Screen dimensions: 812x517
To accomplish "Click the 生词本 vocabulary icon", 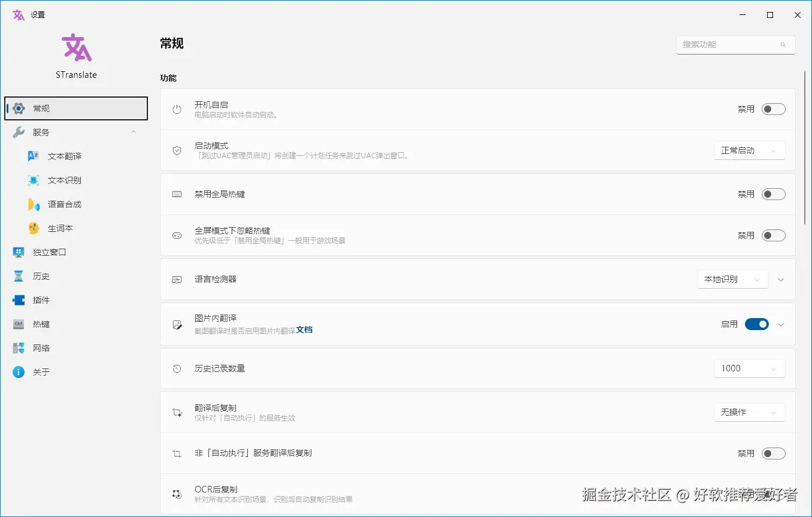I will click(34, 228).
